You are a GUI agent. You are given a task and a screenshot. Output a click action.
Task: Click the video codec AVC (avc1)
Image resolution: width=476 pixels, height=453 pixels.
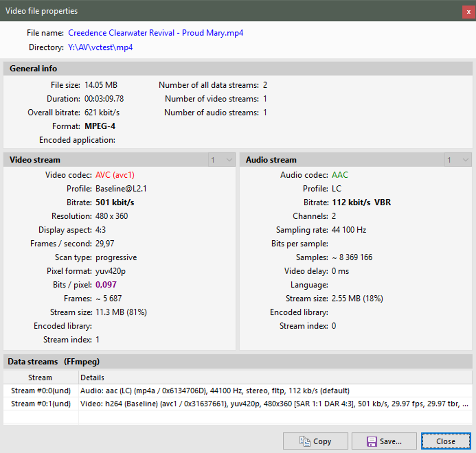click(115, 175)
